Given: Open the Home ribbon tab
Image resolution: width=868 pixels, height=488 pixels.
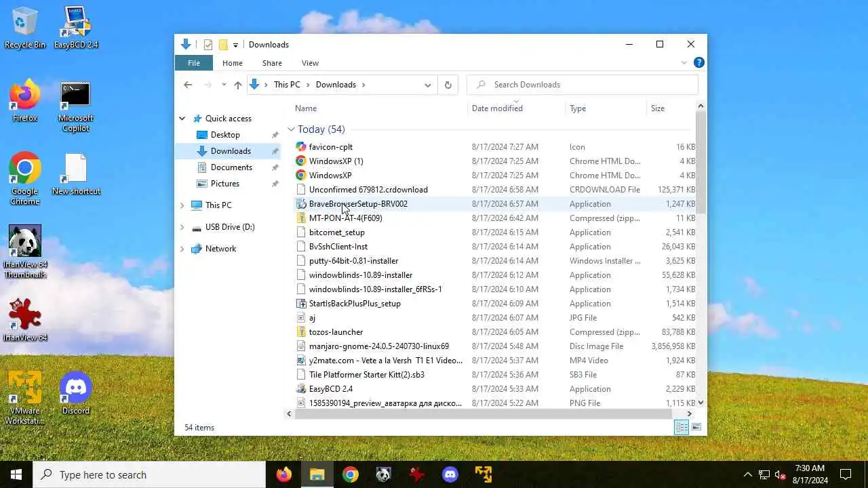Looking at the screenshot, I should (232, 62).
